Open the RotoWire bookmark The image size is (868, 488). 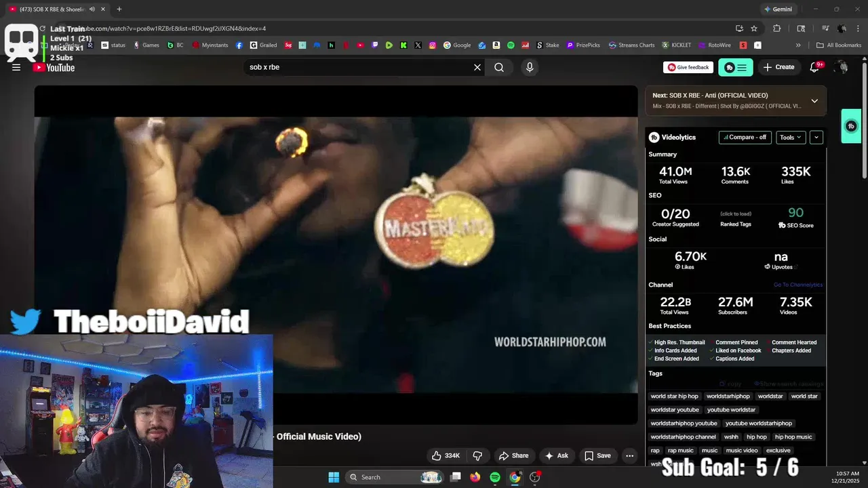(x=715, y=45)
